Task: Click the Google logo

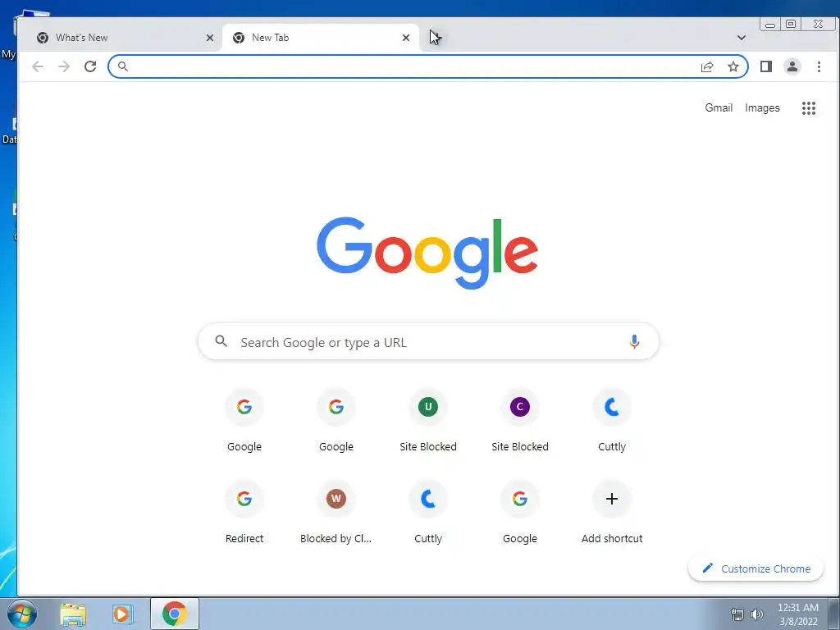Action: tap(427, 253)
